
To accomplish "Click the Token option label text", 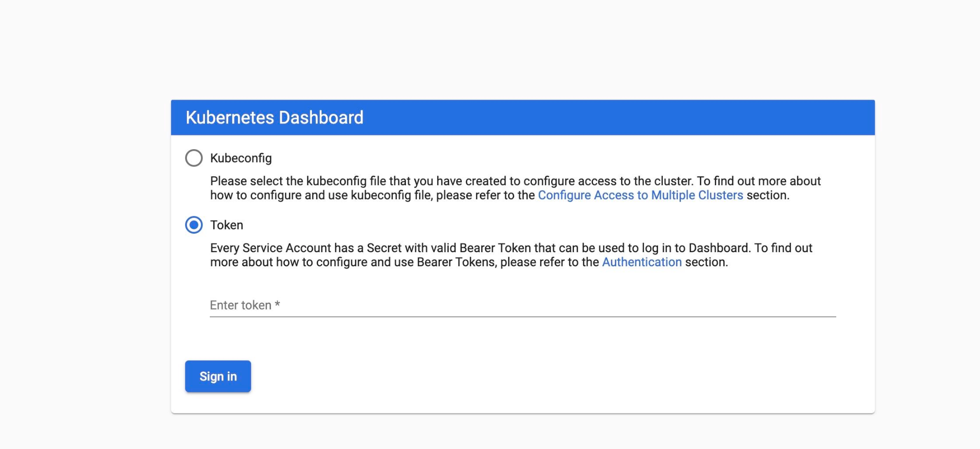I will (x=227, y=225).
